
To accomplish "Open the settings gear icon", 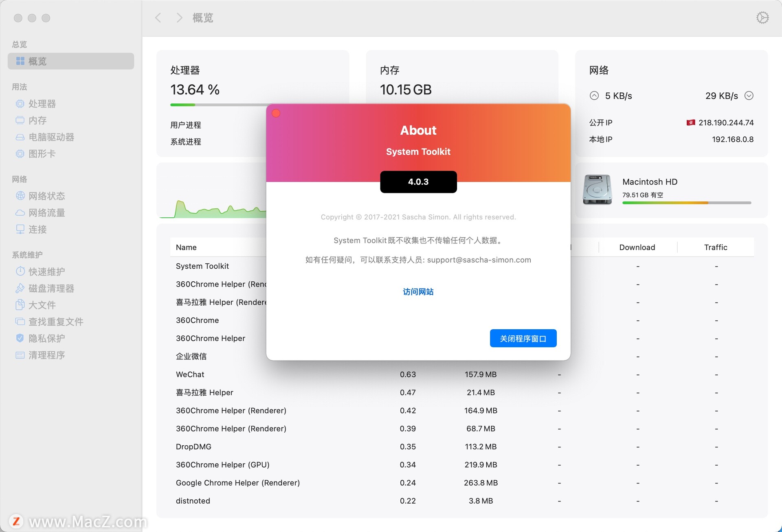I will tap(762, 18).
